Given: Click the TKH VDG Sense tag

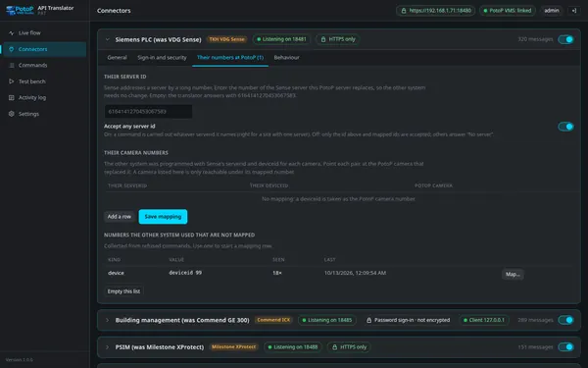Looking at the screenshot, I should (x=227, y=39).
